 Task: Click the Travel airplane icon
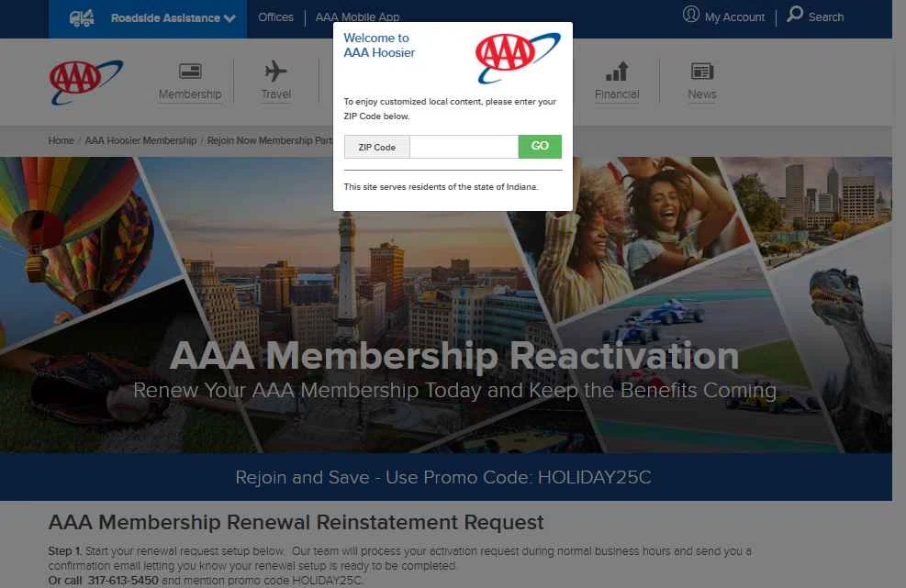pyautogui.click(x=276, y=71)
